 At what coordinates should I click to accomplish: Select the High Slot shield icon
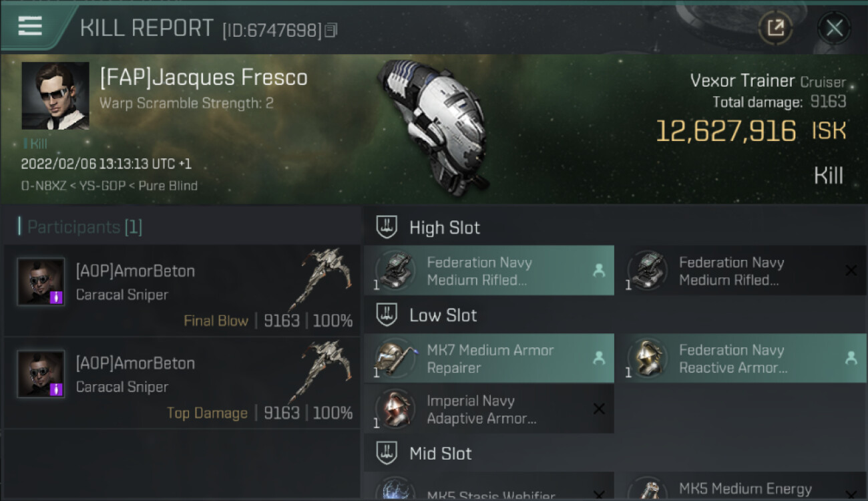pos(387,227)
